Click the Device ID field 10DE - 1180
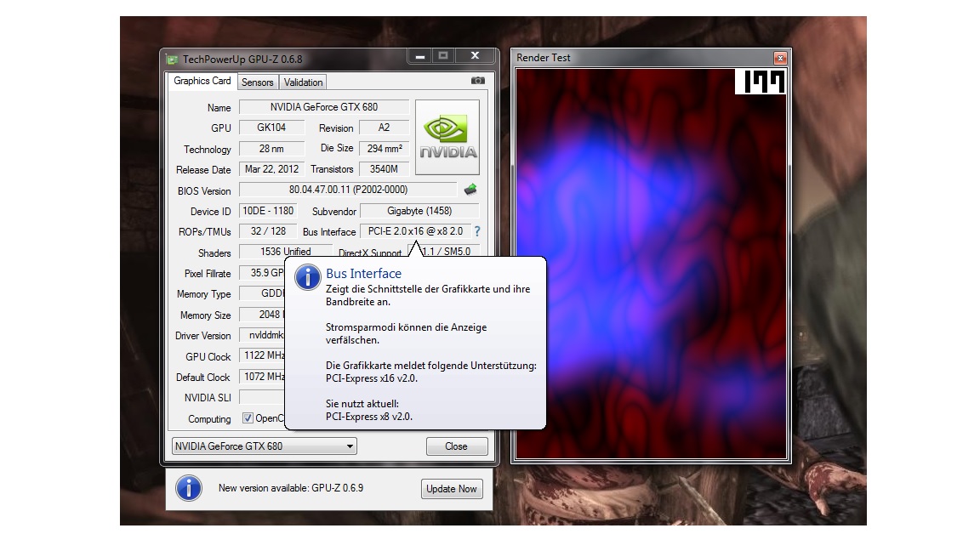Image resolution: width=980 pixels, height=551 pixels. 268,211
